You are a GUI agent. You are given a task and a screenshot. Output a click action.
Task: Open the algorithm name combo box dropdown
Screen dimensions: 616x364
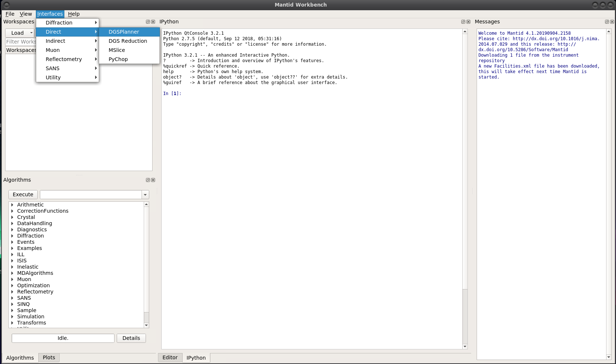pyautogui.click(x=145, y=195)
